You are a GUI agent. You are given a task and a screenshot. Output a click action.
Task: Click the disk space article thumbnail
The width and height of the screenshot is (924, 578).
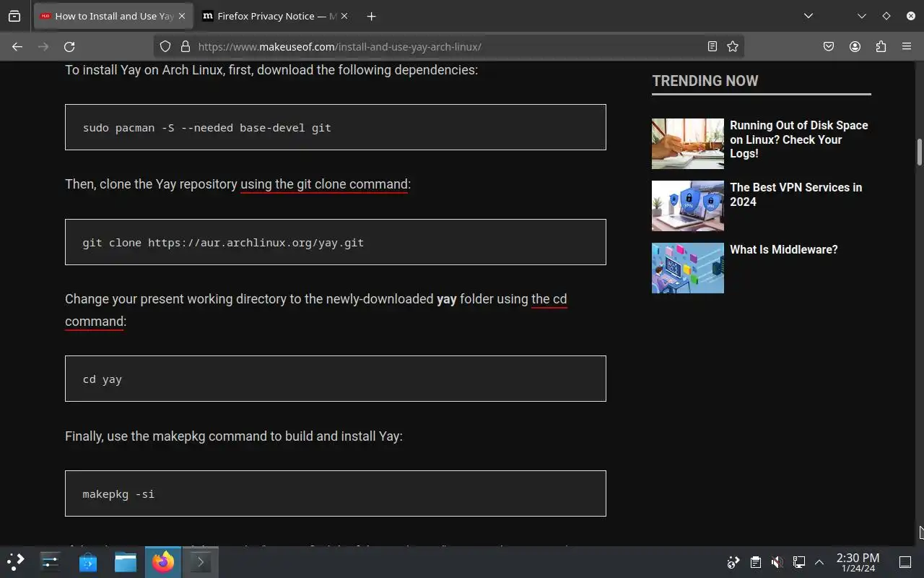(x=688, y=144)
